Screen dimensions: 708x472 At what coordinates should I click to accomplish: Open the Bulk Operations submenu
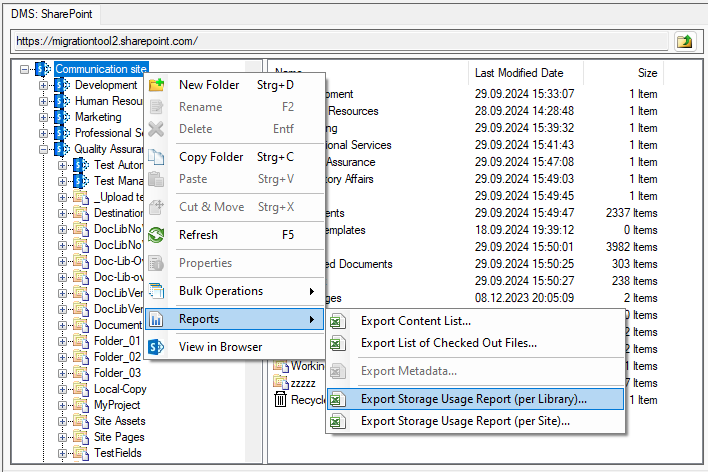(235, 291)
